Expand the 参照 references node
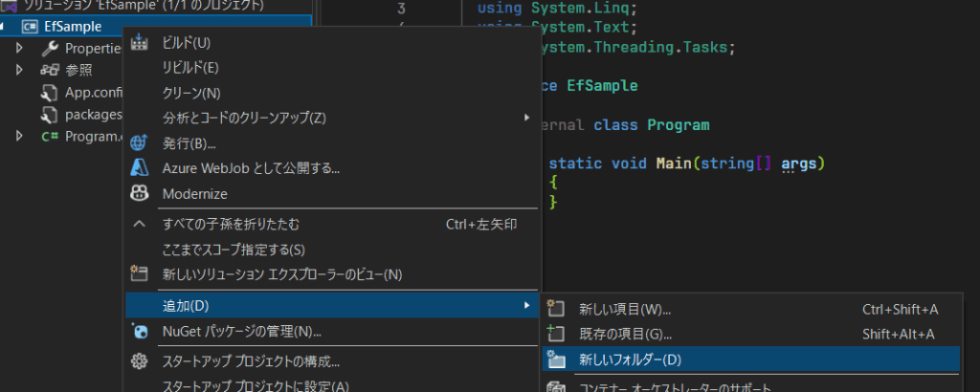 click(x=19, y=69)
